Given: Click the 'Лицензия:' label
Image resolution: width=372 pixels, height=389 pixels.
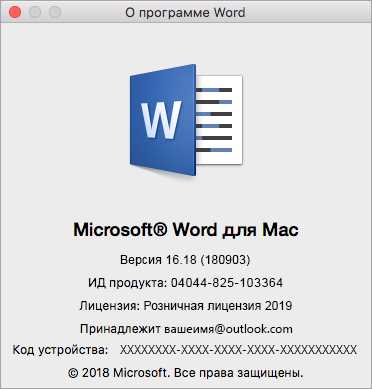Looking at the screenshot, I should (110, 306).
